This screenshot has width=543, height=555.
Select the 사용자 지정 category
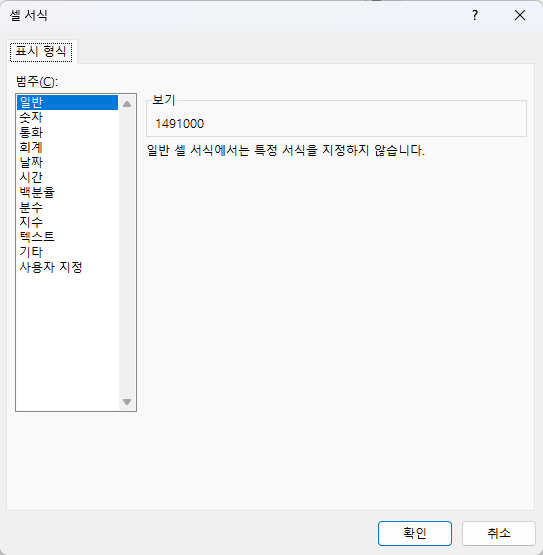pyautogui.click(x=67, y=267)
